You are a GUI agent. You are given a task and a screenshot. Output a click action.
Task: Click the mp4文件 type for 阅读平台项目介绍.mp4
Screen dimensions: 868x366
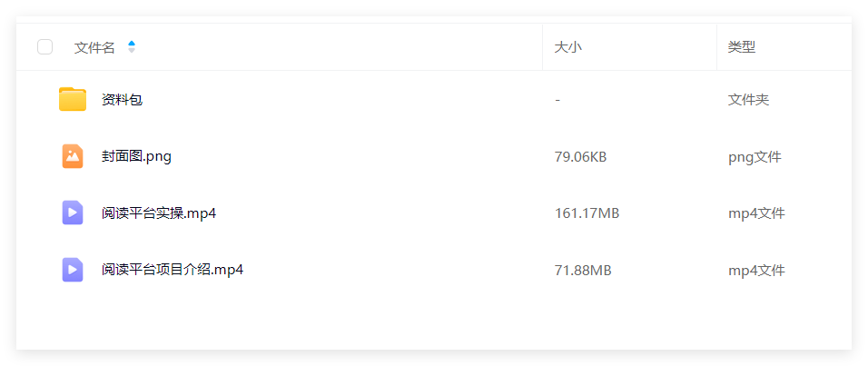point(756,271)
